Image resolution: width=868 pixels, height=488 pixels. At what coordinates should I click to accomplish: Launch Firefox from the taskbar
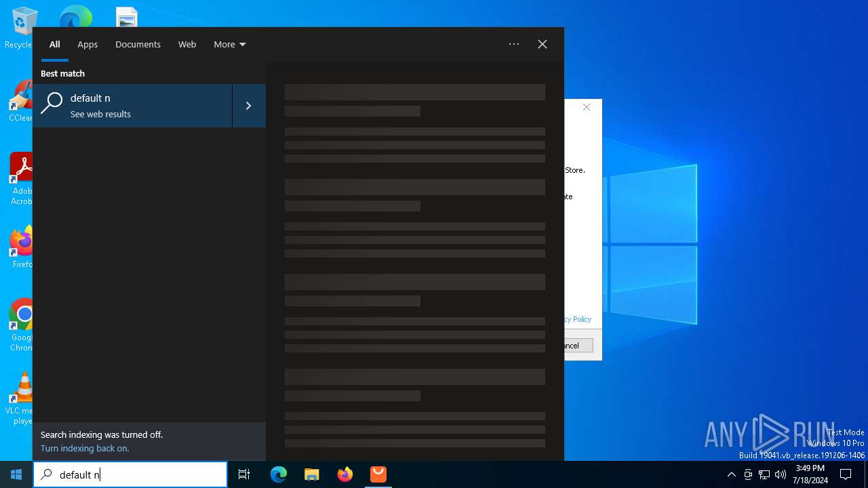click(345, 474)
